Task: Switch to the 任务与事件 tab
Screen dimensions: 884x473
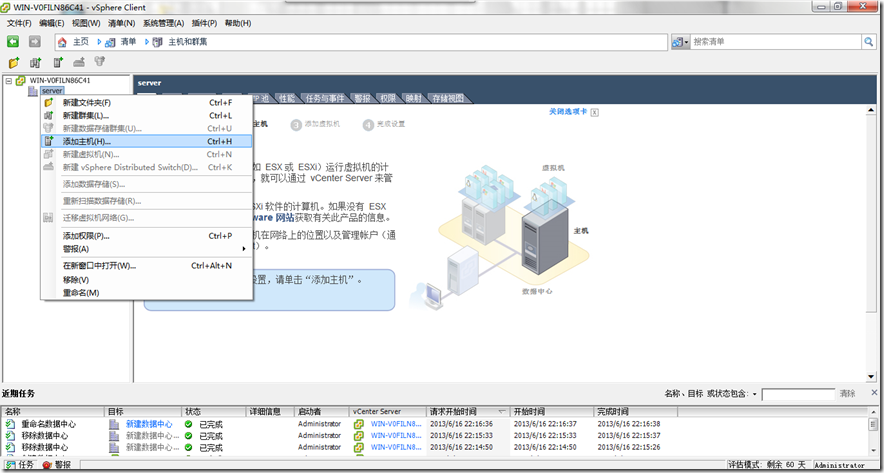Action: (325, 98)
